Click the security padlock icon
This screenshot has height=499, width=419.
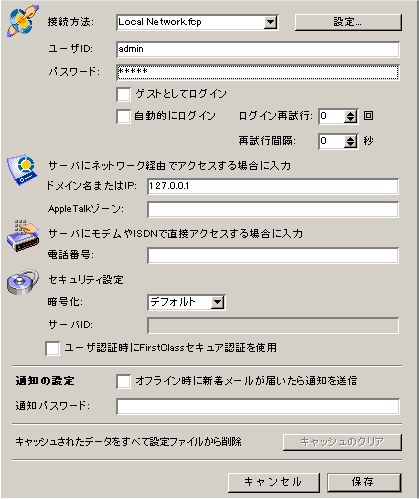point(23,282)
